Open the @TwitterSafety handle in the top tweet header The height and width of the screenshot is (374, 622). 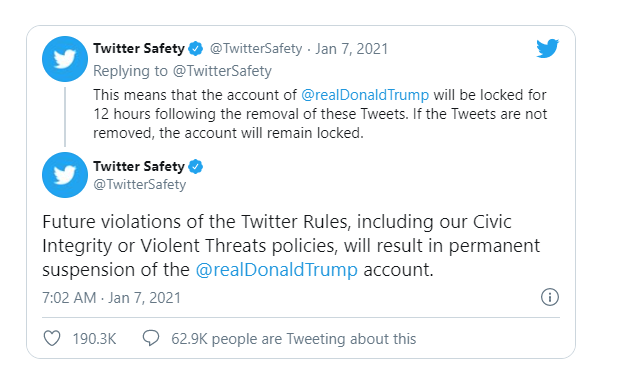tap(256, 49)
